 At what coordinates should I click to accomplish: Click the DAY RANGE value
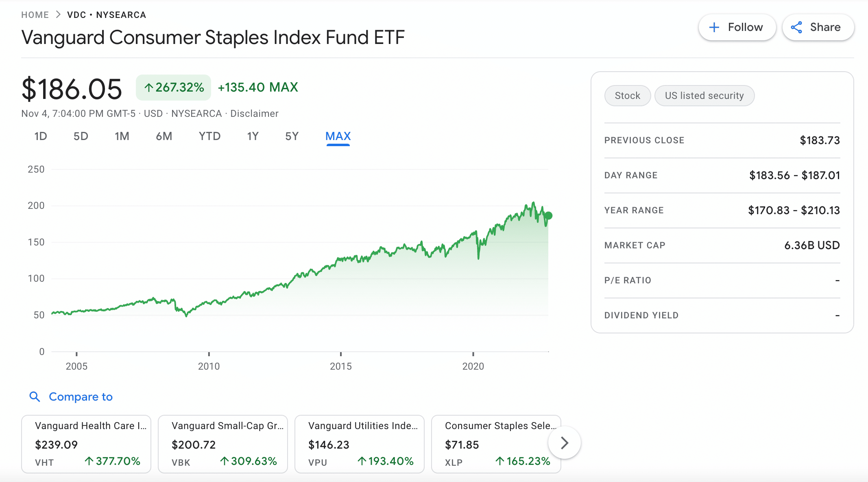794,175
